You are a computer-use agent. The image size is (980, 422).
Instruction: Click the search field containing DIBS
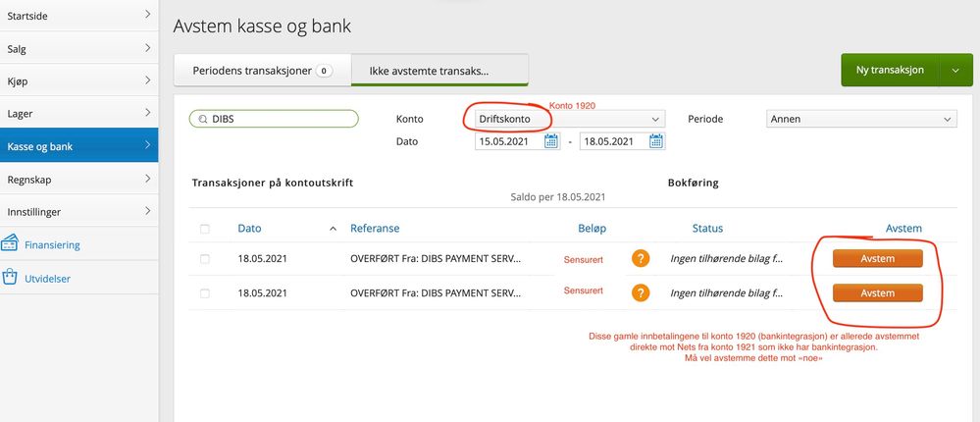click(274, 119)
